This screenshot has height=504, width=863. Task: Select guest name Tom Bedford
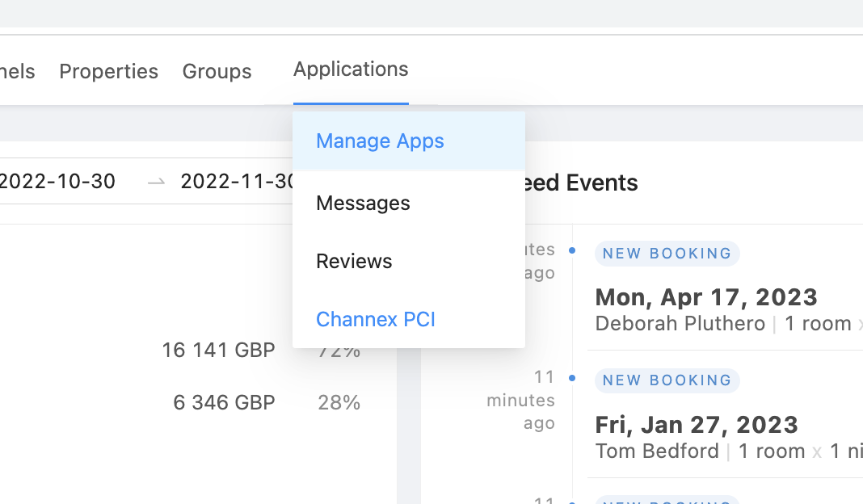tap(657, 451)
